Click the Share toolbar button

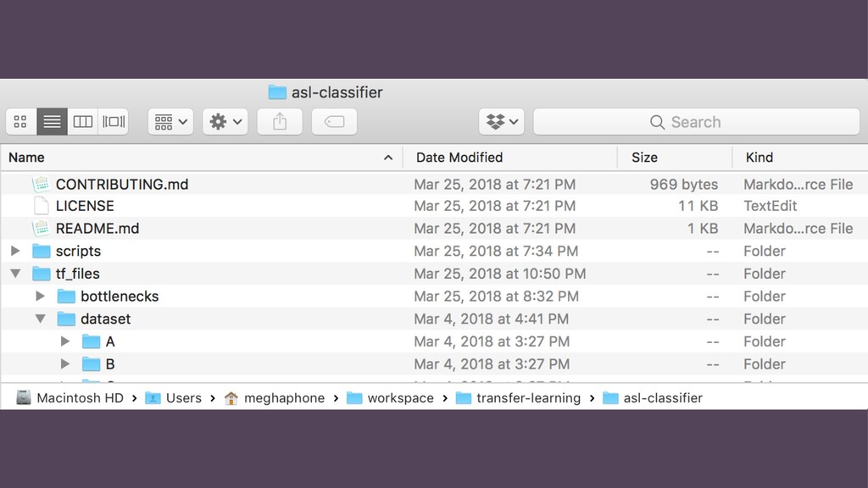(280, 122)
